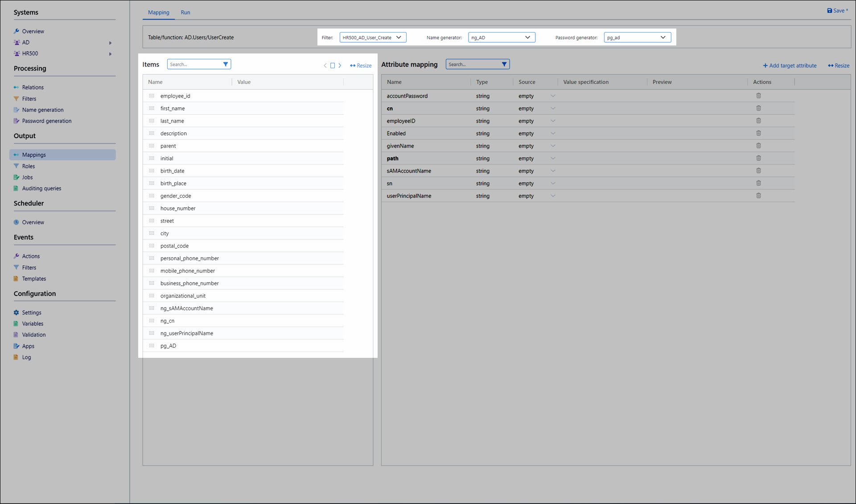Click next arrow in Items panel header

click(340, 66)
